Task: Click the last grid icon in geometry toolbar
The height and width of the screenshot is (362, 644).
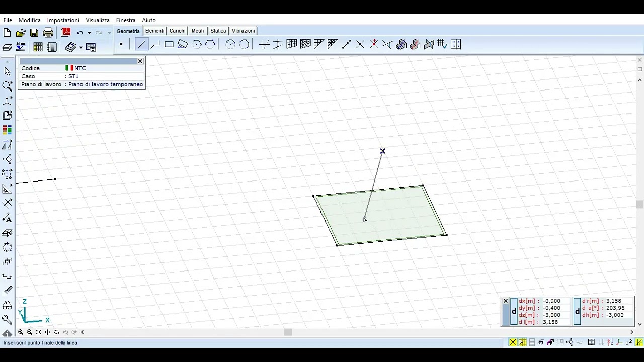Action: (456, 45)
